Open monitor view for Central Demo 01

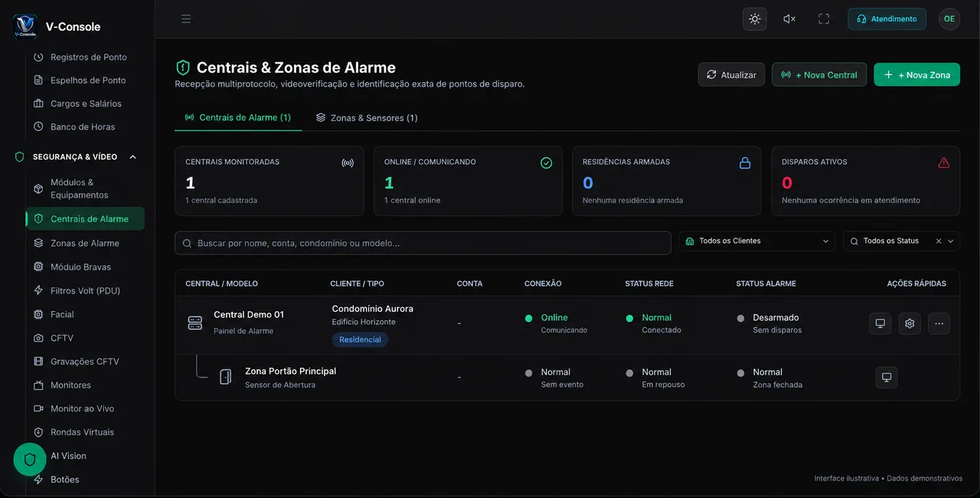(880, 323)
